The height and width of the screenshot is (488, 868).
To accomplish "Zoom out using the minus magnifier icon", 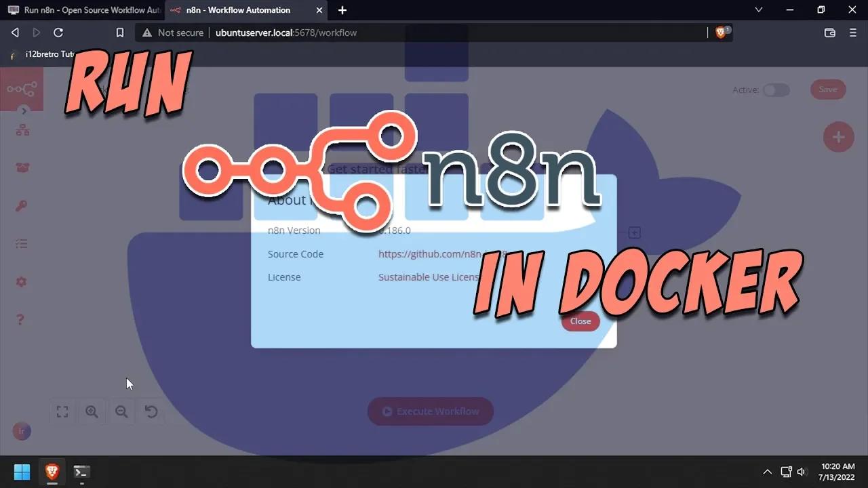I will coord(122,411).
